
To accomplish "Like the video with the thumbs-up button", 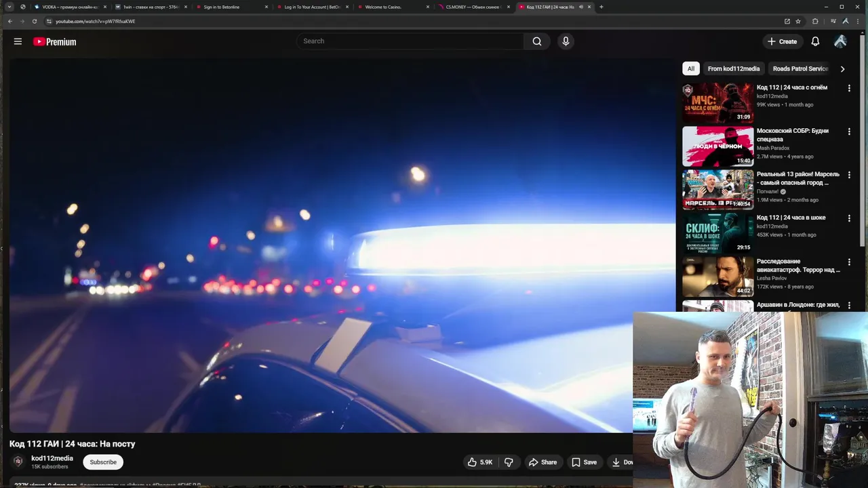I will pyautogui.click(x=479, y=462).
